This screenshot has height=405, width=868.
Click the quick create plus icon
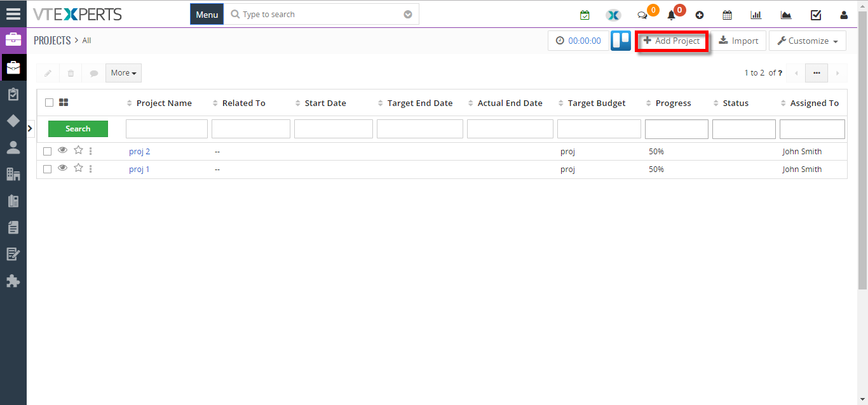pyautogui.click(x=700, y=15)
